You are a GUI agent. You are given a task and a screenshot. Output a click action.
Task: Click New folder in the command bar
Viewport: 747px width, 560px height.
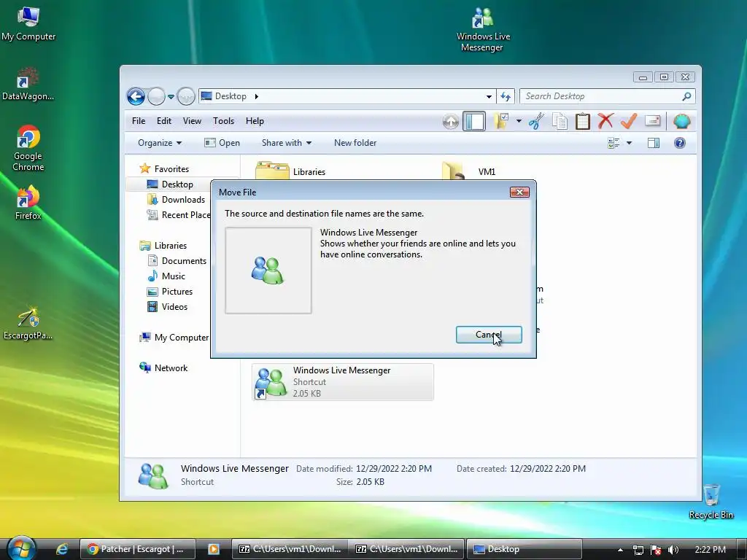[355, 143]
